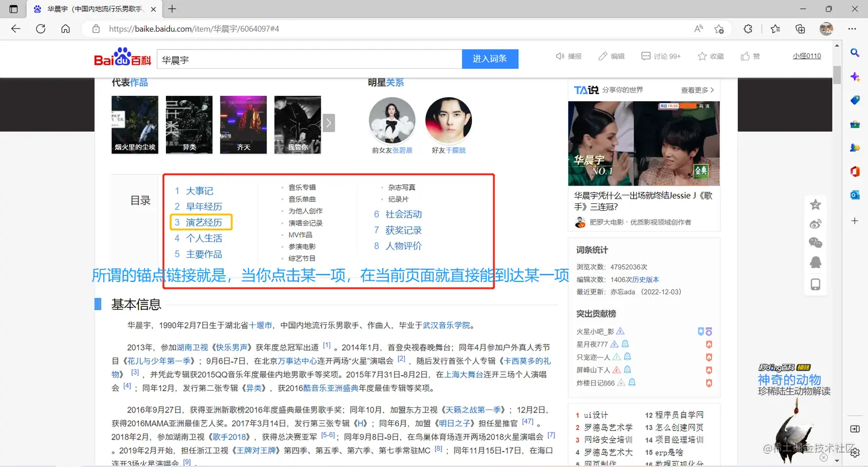Open 张碧晨 star relation avatar
The image size is (868, 467).
[392, 121]
